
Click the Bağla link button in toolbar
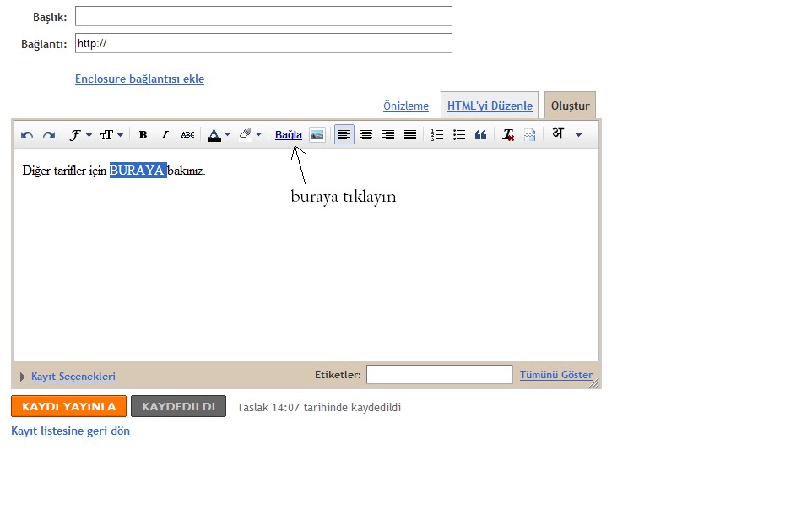pyautogui.click(x=288, y=135)
